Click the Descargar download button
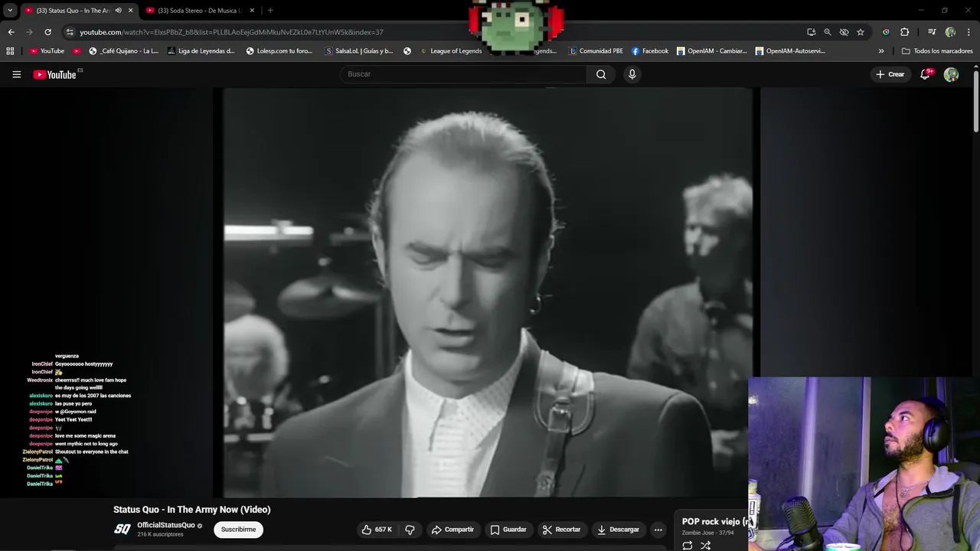Viewport: 980px width, 551px height. pos(618,530)
